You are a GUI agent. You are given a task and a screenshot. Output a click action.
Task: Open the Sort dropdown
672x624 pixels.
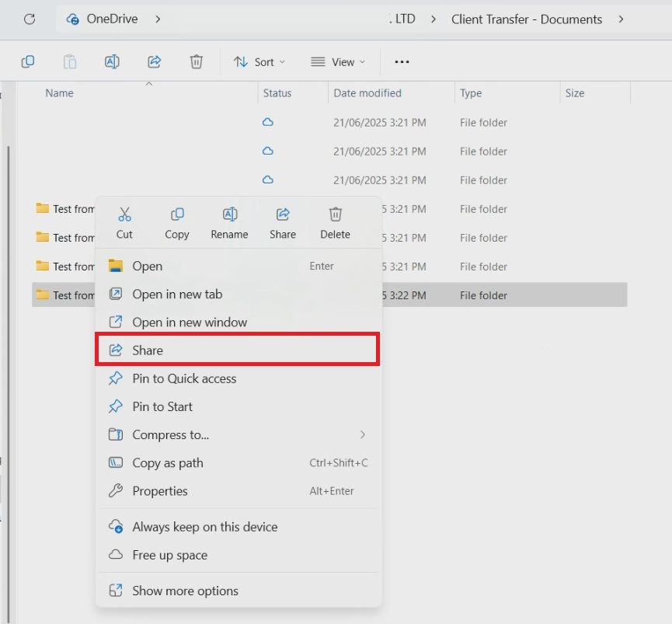coord(259,62)
